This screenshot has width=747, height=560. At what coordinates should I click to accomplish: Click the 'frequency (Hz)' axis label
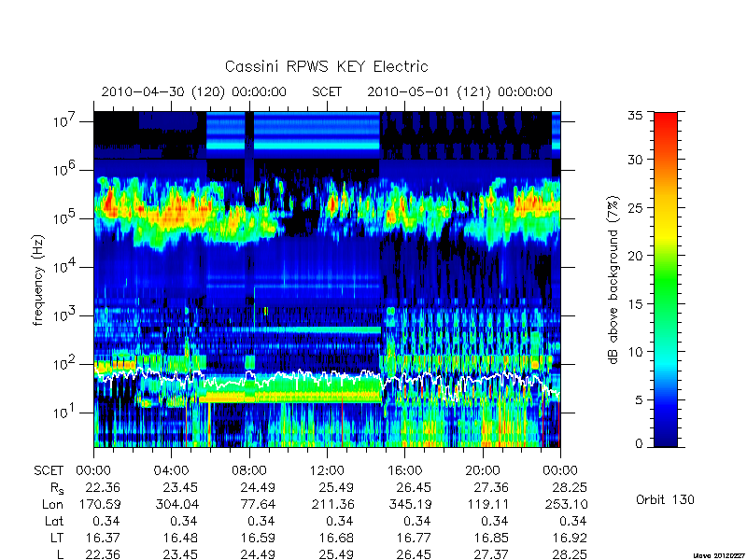click(x=38, y=280)
